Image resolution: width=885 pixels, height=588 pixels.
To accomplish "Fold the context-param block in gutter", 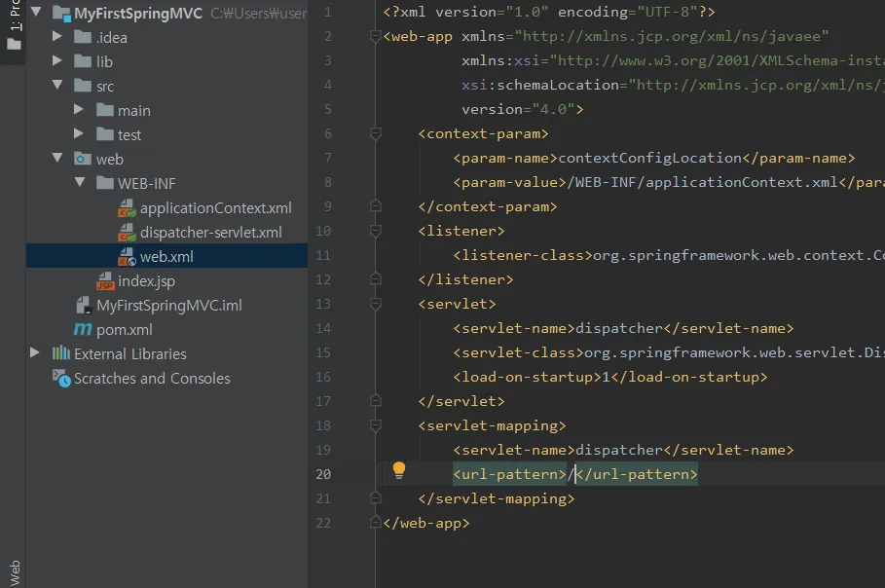I will (375, 134).
